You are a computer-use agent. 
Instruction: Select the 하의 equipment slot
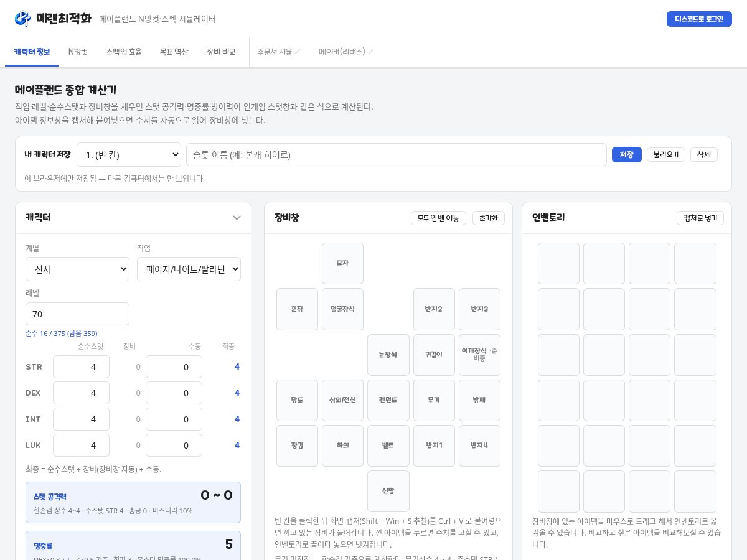[x=342, y=446]
